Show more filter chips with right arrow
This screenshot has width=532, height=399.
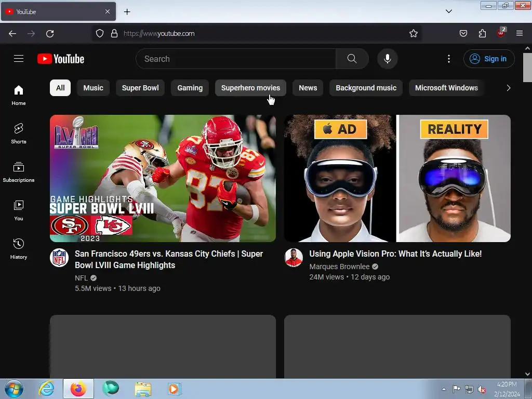[508, 88]
